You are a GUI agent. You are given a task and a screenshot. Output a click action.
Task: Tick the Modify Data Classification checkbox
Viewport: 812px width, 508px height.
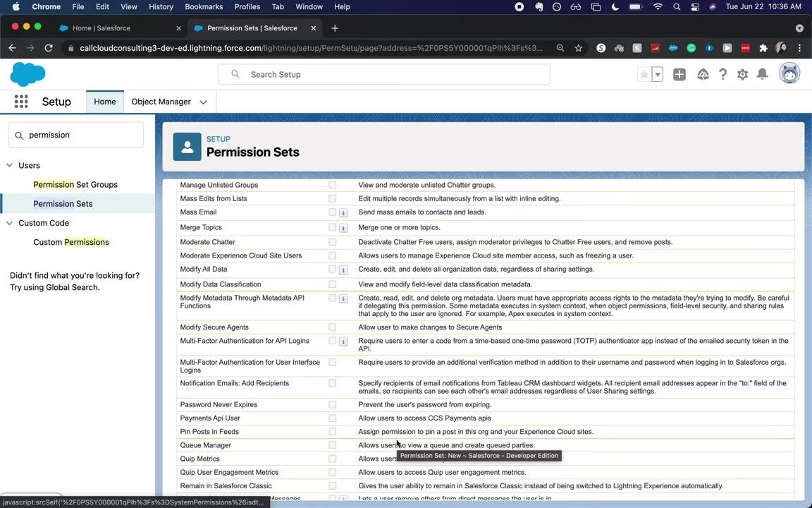pos(333,284)
